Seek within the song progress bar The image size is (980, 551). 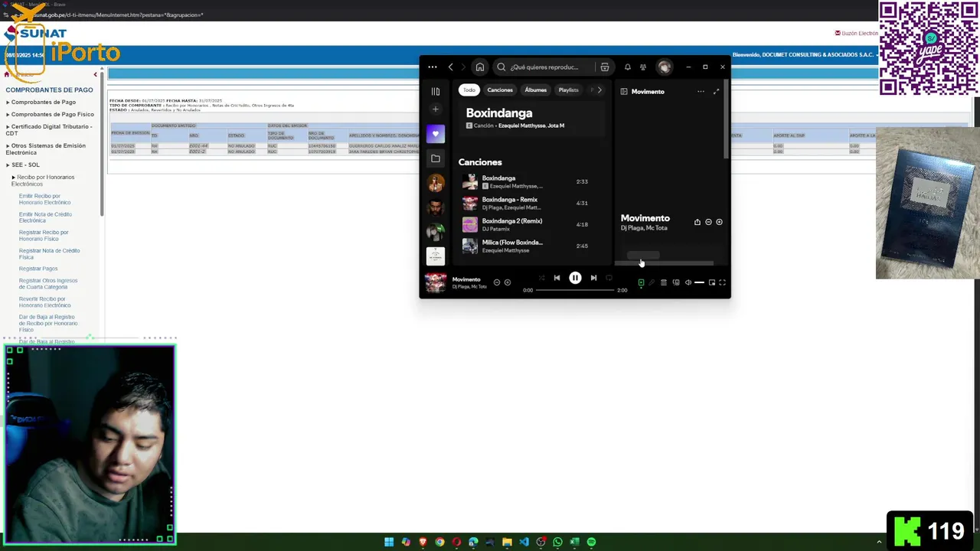pos(575,290)
